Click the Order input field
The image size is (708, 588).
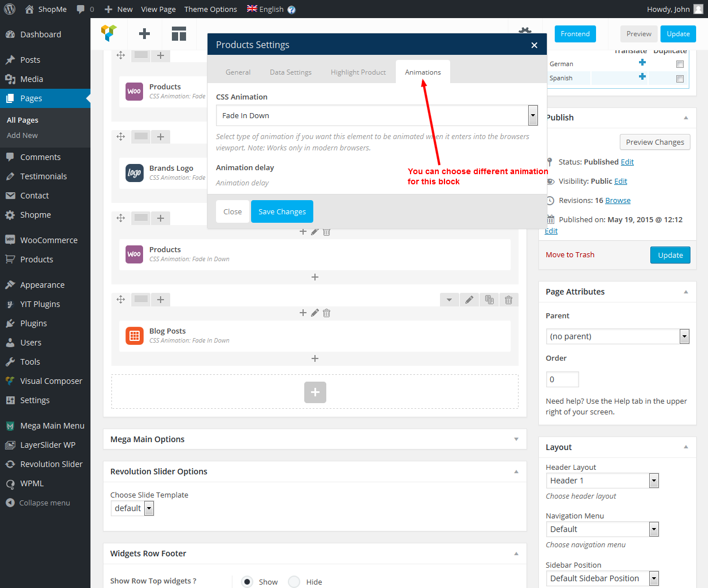562,379
